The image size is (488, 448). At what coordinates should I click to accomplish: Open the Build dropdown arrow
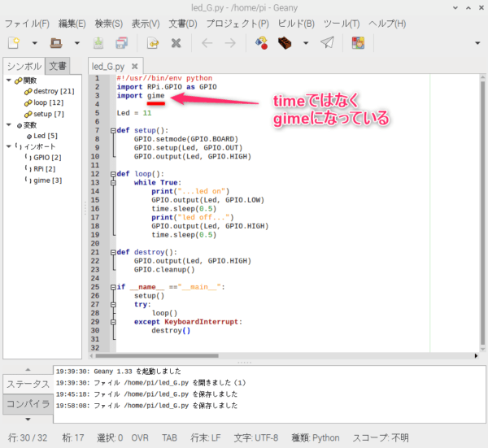[306, 43]
